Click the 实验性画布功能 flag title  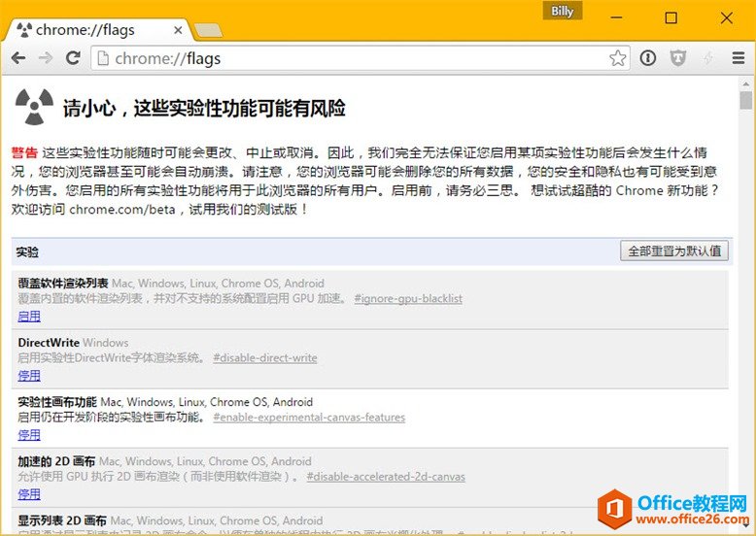tap(57, 402)
